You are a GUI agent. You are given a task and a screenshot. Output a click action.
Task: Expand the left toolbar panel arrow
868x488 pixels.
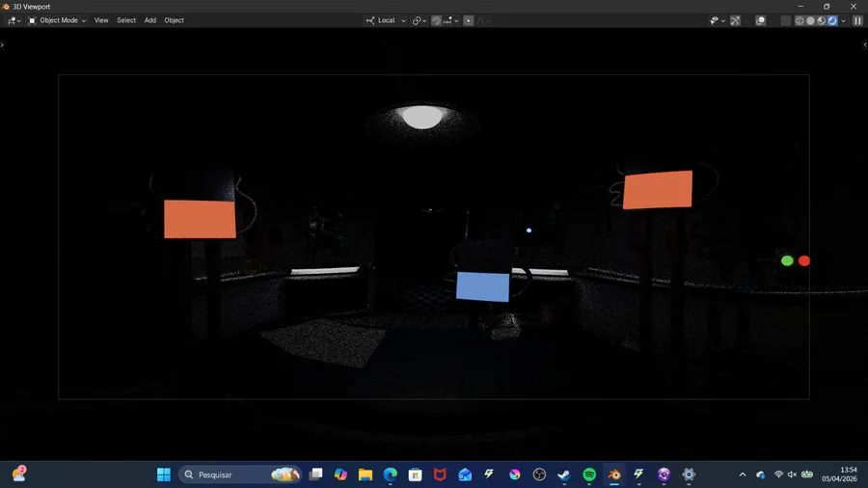tap(2, 44)
